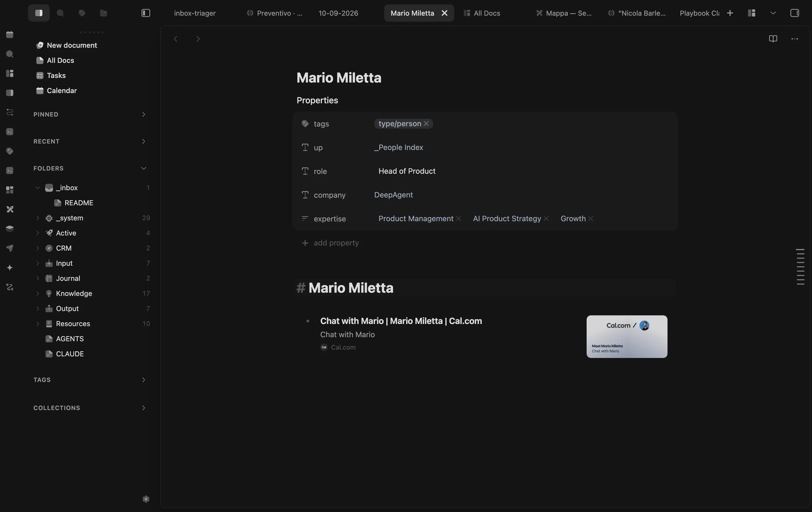The image size is (812, 512).
Task: Open the tags icon in top toolbar
Action: [x=82, y=13]
